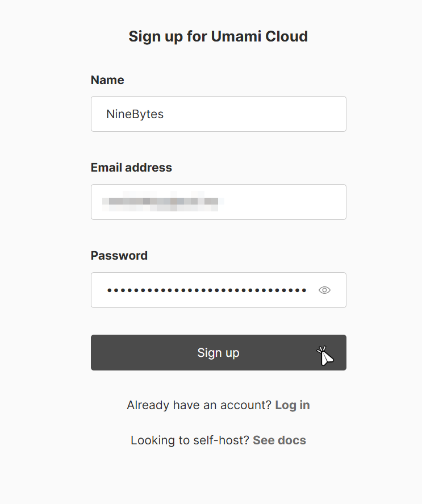Open the Log in link
422x504 pixels.
tap(293, 405)
